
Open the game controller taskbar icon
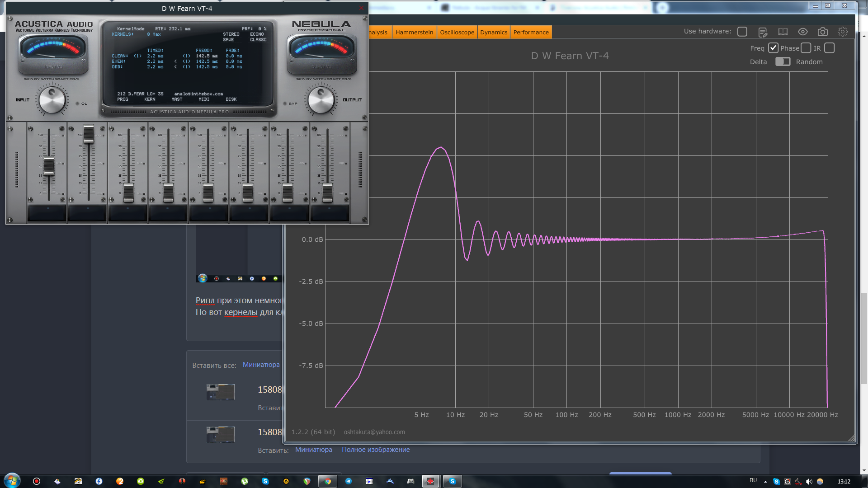coord(410,481)
